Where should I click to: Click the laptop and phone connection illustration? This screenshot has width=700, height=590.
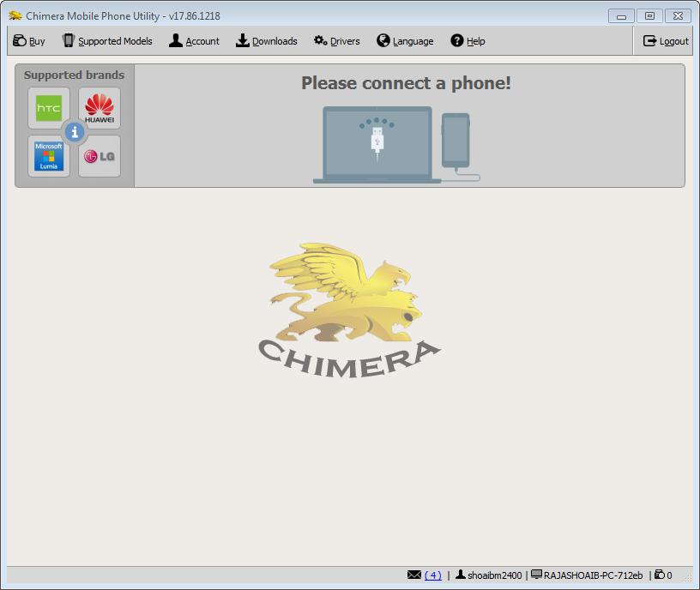(x=396, y=145)
